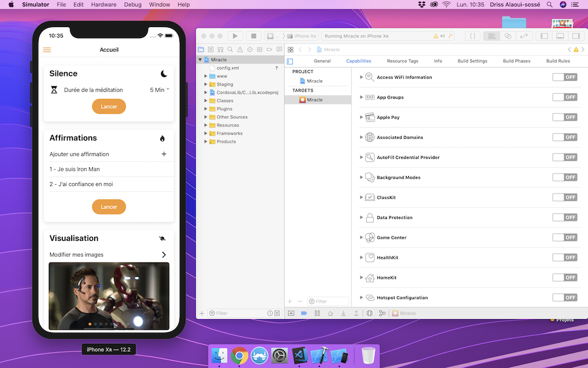The height and width of the screenshot is (368, 588).
Task: Click the hamburger menu icon in the Miracle app
Action: tap(47, 49)
